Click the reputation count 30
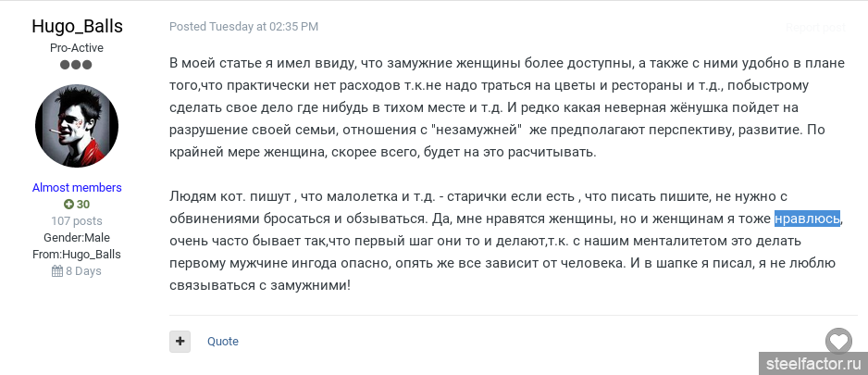Image resolution: width=868 pixels, height=375 pixels. tap(83, 204)
